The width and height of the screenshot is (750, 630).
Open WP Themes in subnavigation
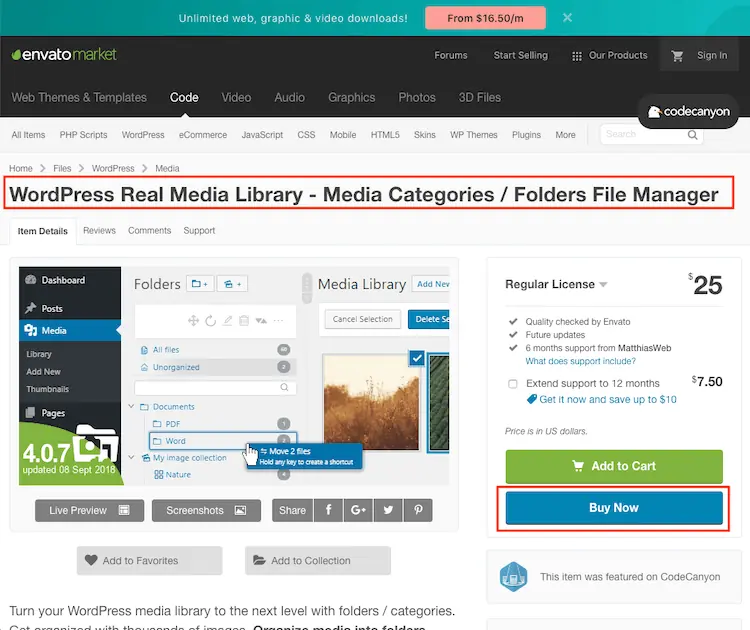pyautogui.click(x=474, y=135)
